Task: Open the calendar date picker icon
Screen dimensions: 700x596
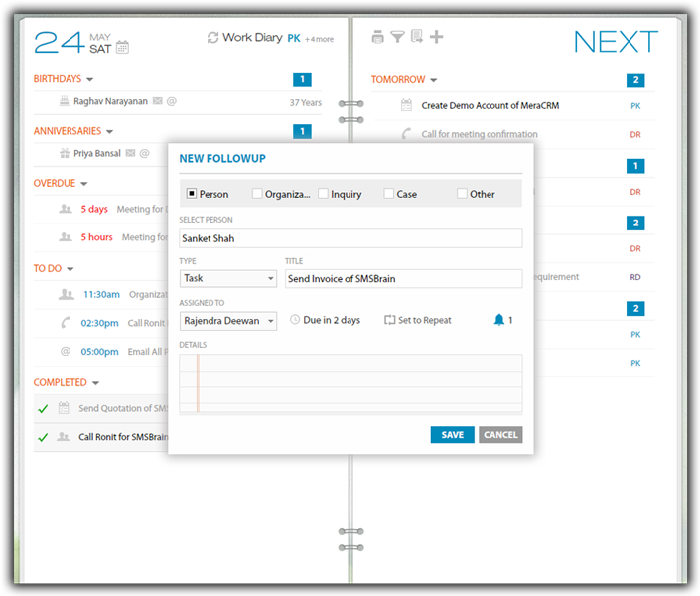Action: [122, 47]
